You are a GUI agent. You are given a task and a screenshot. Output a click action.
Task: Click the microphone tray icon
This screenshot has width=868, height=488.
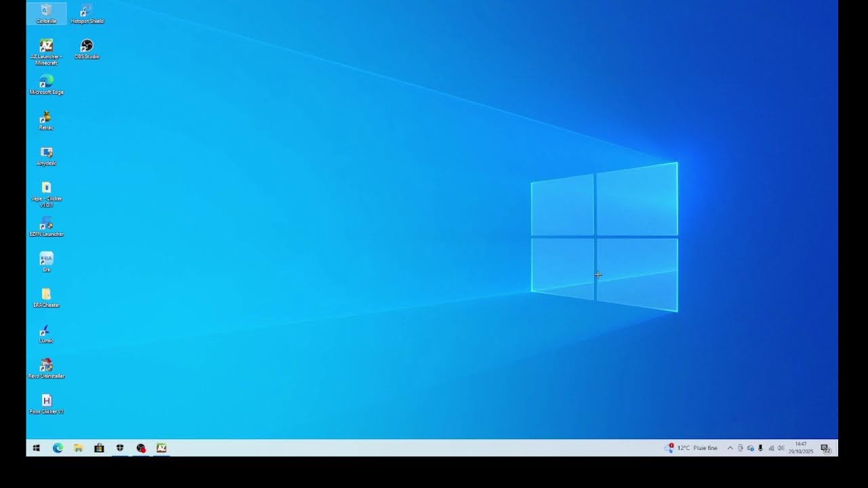(x=760, y=448)
